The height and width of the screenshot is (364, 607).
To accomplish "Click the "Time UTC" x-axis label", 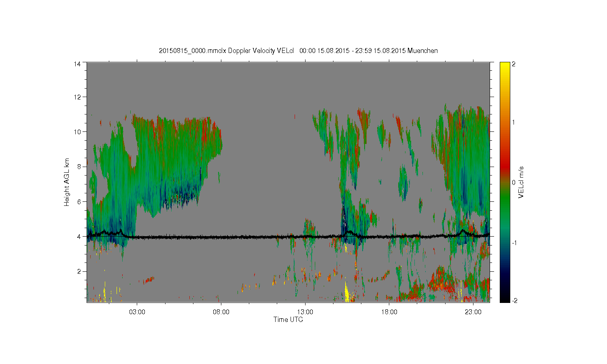I will [288, 320].
